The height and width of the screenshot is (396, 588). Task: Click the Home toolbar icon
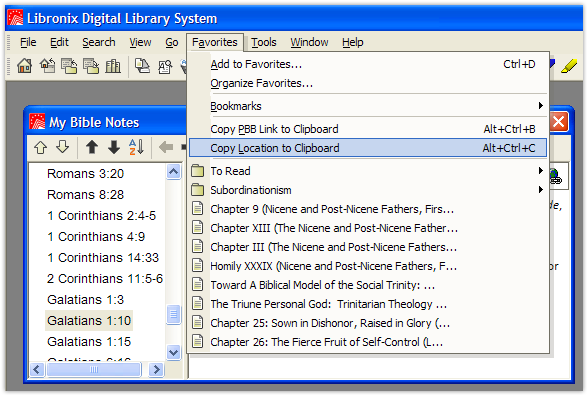click(x=24, y=66)
